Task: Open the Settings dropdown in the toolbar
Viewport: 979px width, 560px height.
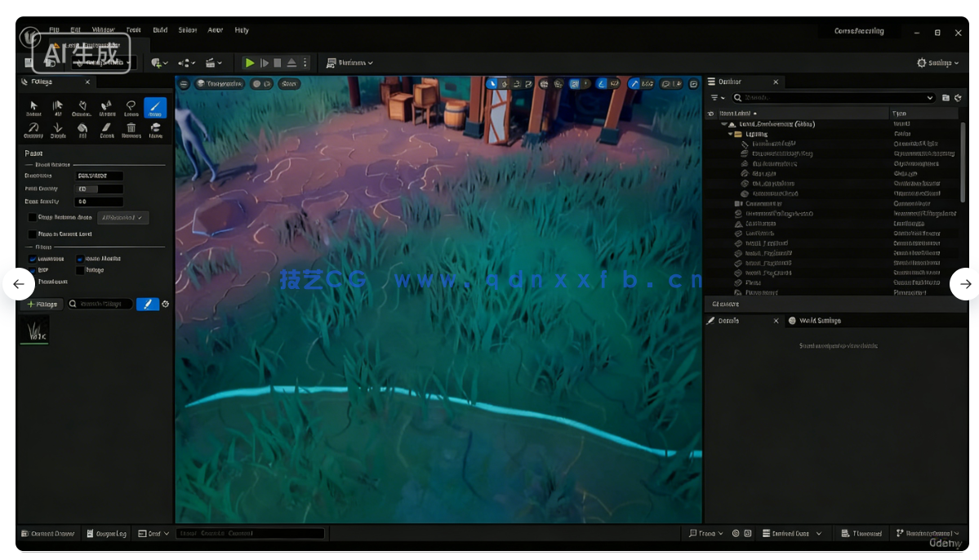Action: [937, 61]
